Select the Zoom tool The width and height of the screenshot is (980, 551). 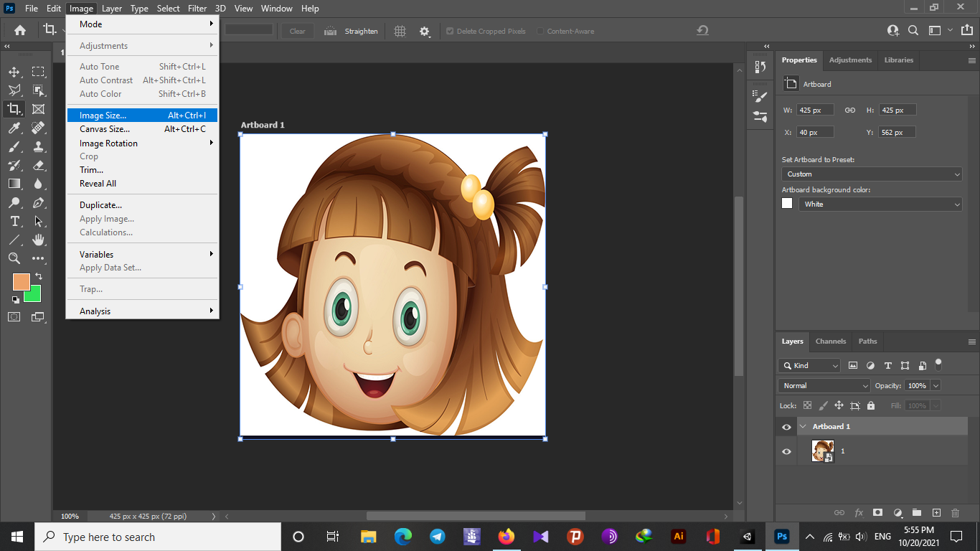14,258
